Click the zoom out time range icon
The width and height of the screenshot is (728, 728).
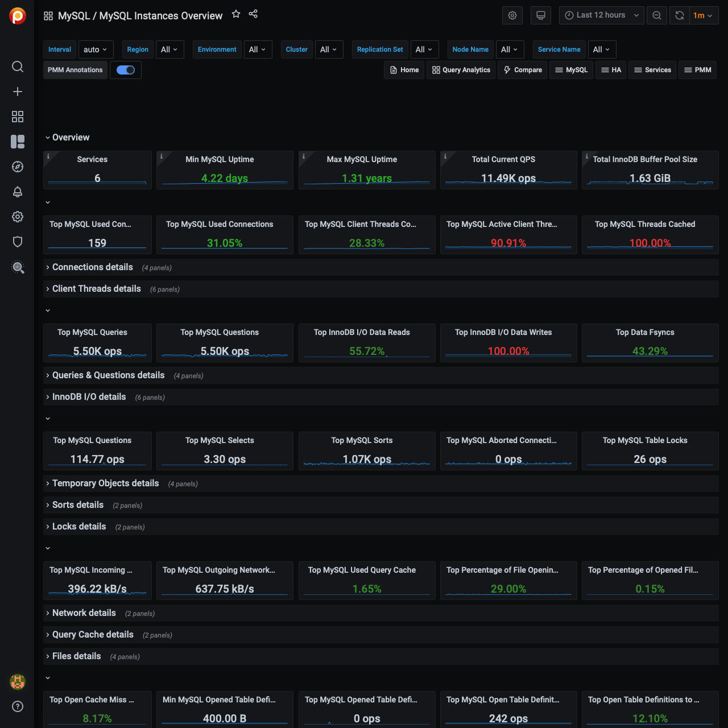point(657,15)
